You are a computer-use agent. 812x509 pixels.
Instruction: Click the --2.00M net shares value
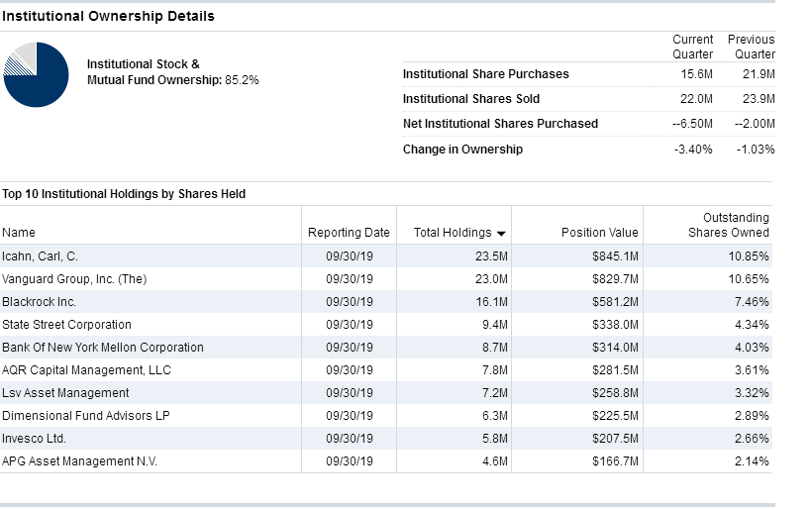click(x=755, y=124)
